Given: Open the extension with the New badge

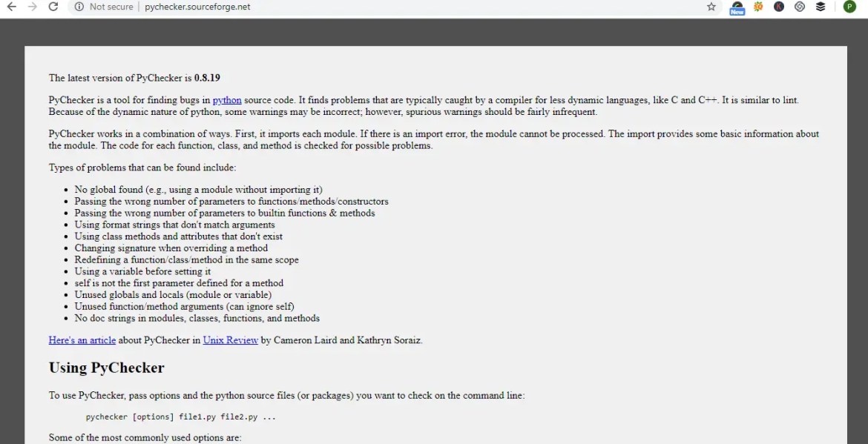Looking at the screenshot, I should click(x=737, y=7).
